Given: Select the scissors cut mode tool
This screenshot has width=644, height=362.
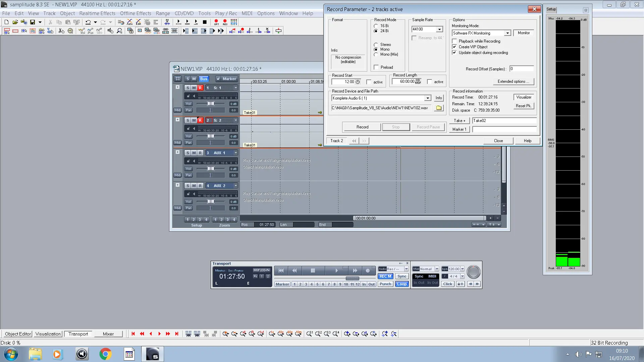Looking at the screenshot, I should [61, 31].
